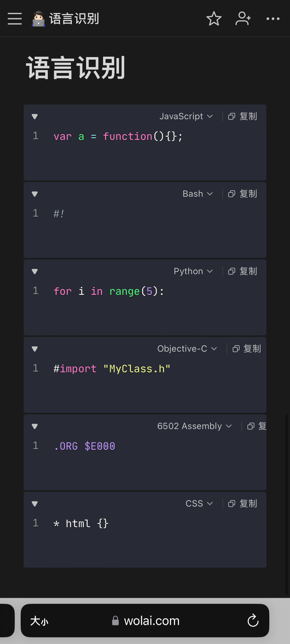290x644 pixels.
Task: Copy the CSS code block
Action: click(243, 504)
